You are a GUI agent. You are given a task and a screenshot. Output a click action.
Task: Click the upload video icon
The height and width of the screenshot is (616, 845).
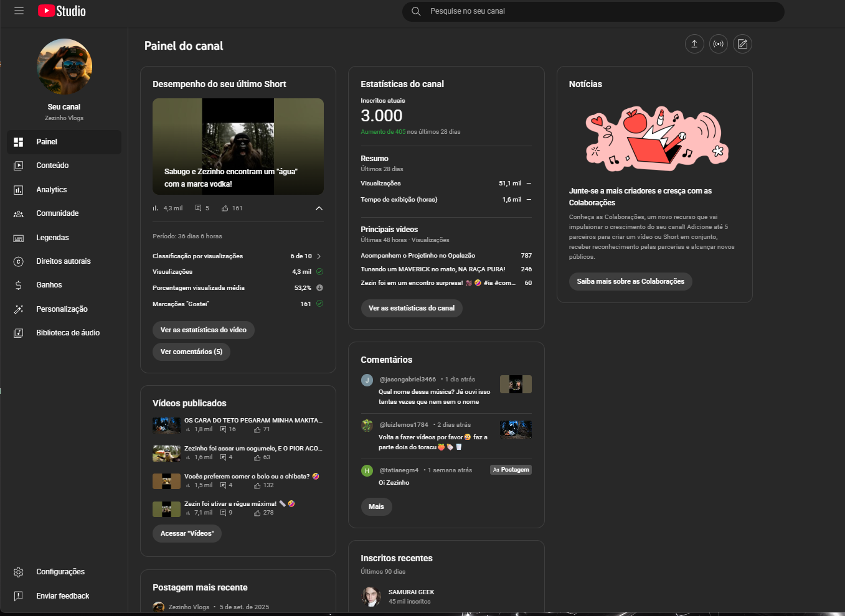click(694, 44)
